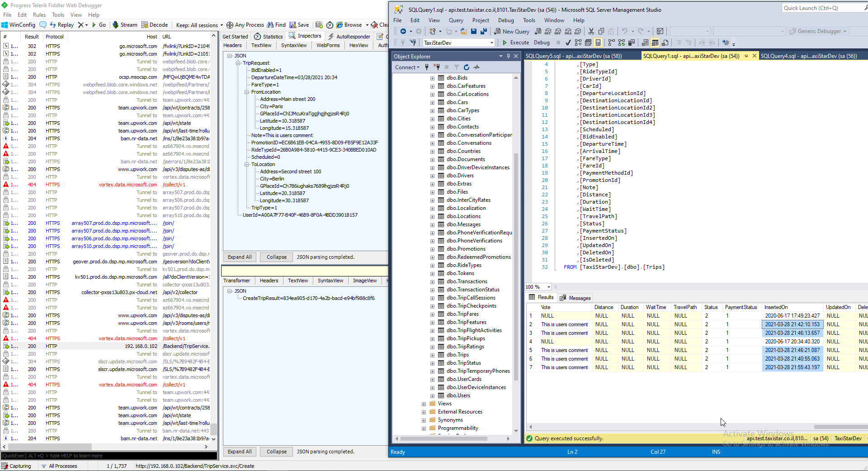Viewport: 868px width, 471px height.
Task: Refresh the Object Explorer tree
Action: (467, 67)
